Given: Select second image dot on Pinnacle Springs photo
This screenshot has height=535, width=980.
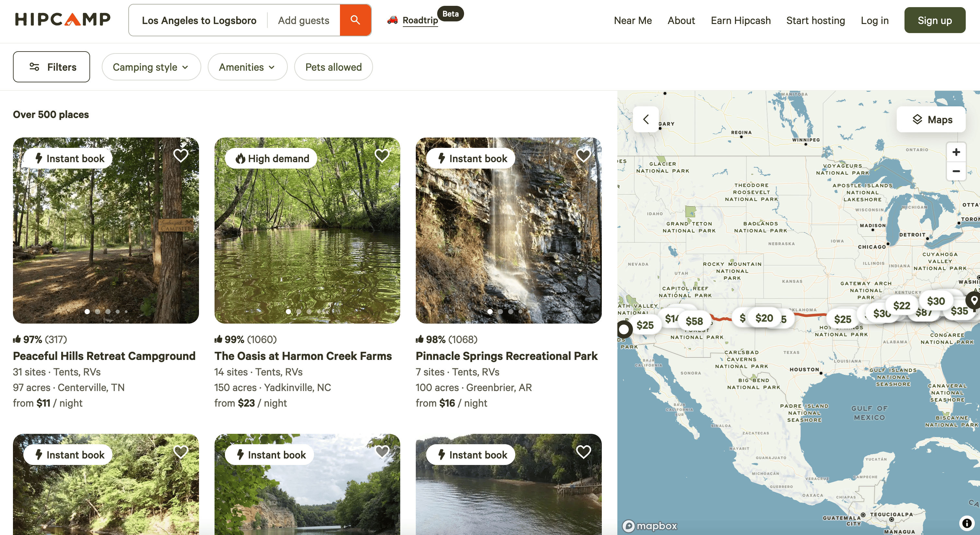Looking at the screenshot, I should click(500, 312).
